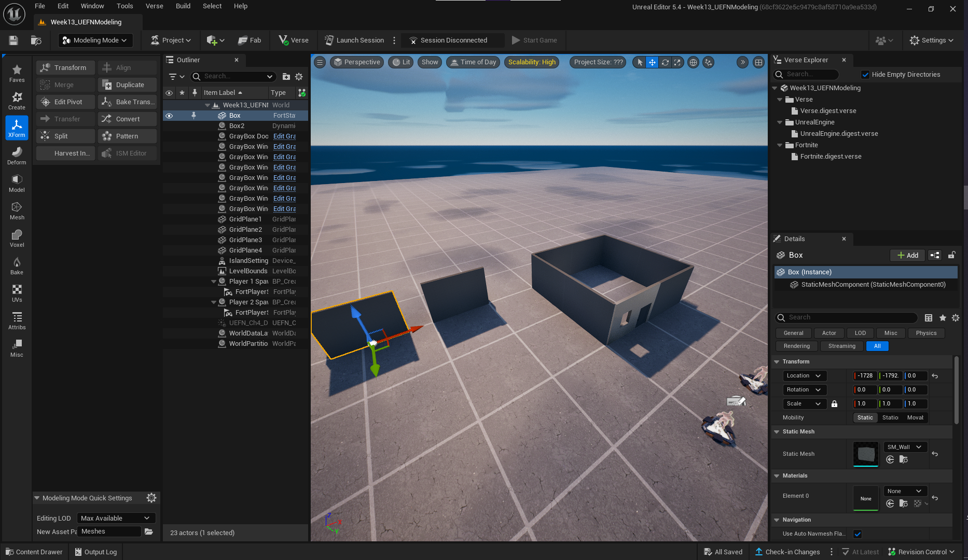The width and height of the screenshot is (968, 560).
Task: Click the Location X value field
Action: [865, 376]
